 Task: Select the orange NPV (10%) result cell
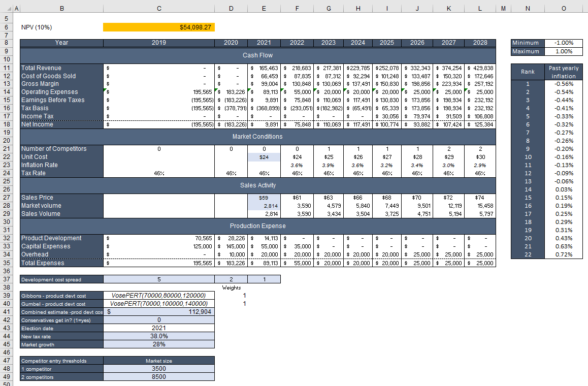pyautogui.click(x=159, y=27)
